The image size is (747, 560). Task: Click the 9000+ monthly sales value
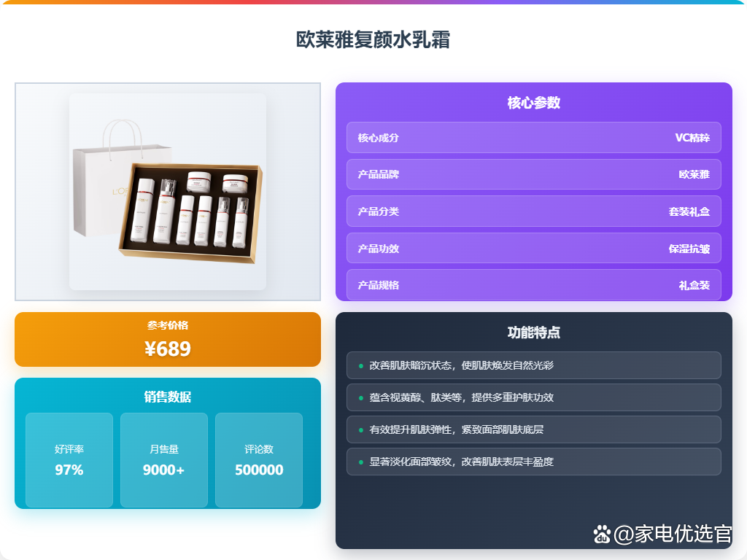click(164, 470)
